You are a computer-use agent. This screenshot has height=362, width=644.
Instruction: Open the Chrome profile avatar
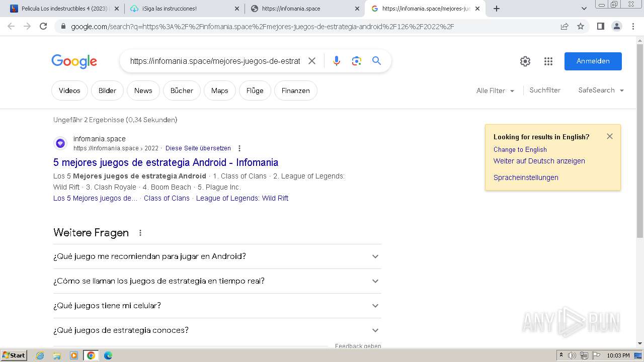(x=616, y=26)
